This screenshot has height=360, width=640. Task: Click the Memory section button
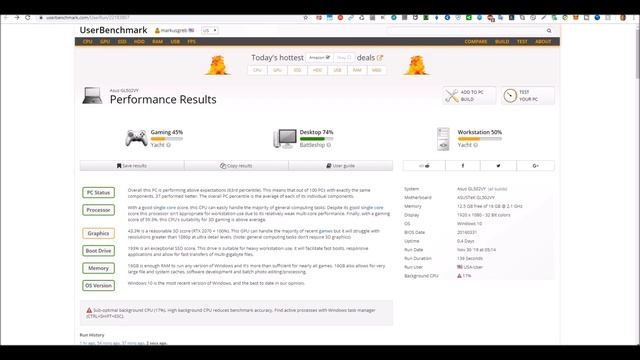[98, 268]
